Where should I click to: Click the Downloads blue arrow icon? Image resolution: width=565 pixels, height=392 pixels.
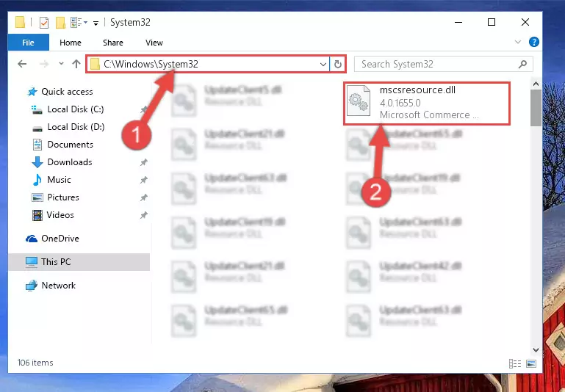pos(37,162)
